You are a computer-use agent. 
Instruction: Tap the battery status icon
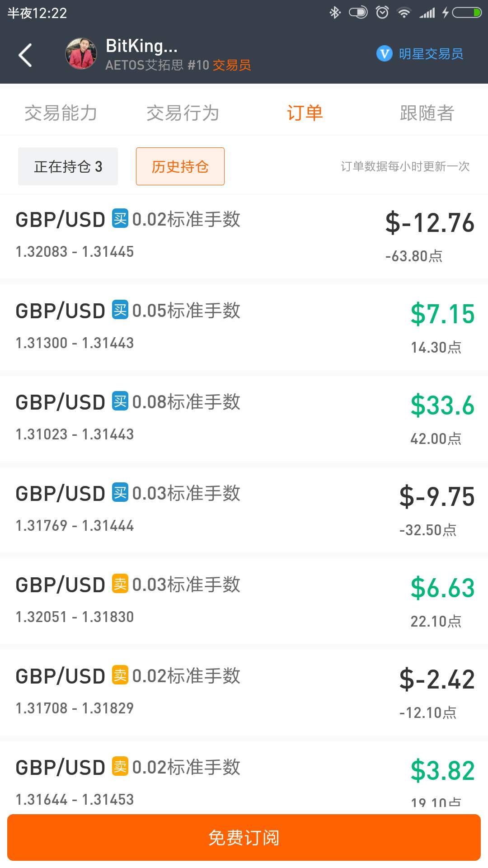point(467,13)
